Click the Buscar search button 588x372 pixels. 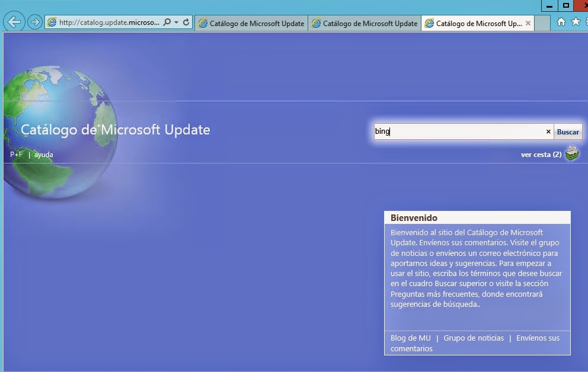coord(568,132)
